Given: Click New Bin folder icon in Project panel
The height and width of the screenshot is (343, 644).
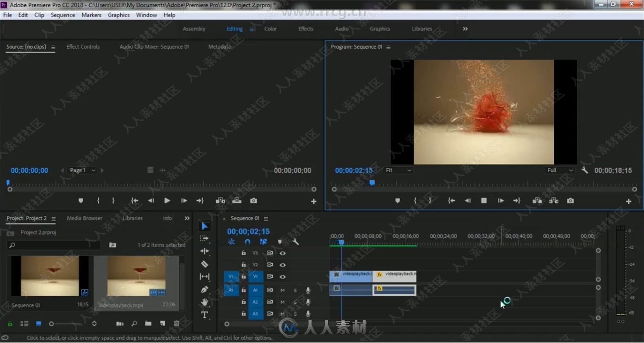Looking at the screenshot, I should click(x=148, y=323).
